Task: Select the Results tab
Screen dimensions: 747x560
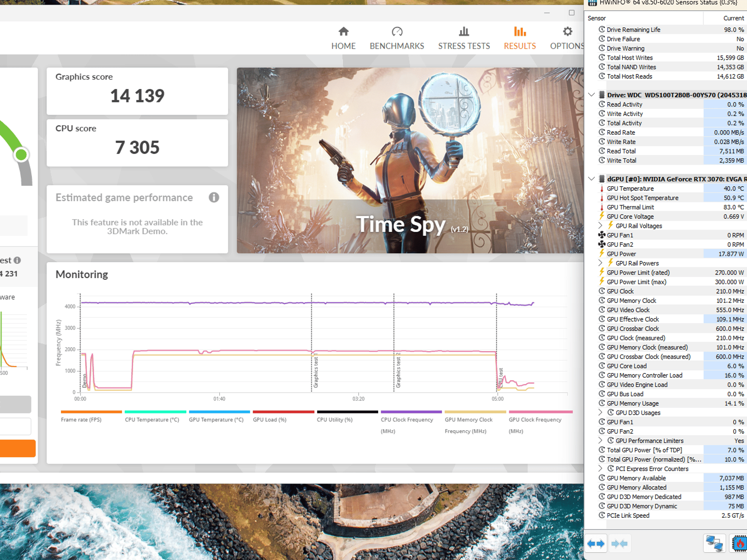Action: click(520, 38)
